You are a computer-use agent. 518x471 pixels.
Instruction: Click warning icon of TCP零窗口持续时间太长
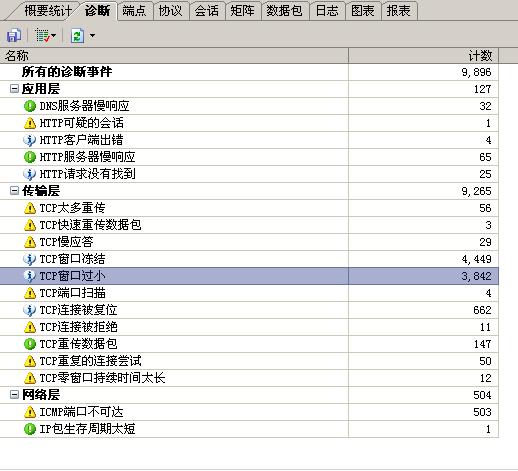point(30,378)
